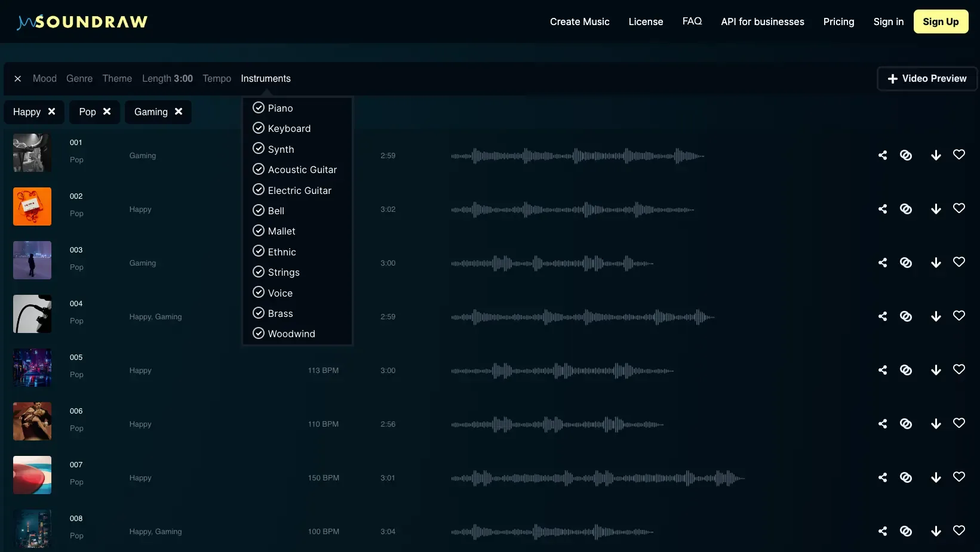Collapse the Instruments dropdown
This screenshot has height=552, width=980.
click(266, 79)
